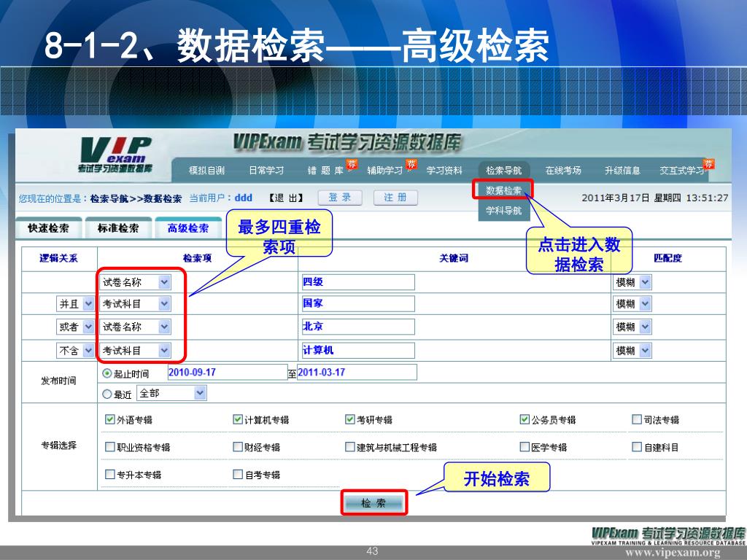Screen dimensions: 747x560
Task: Expand the 不含 logic dropdown
Action: click(x=88, y=351)
